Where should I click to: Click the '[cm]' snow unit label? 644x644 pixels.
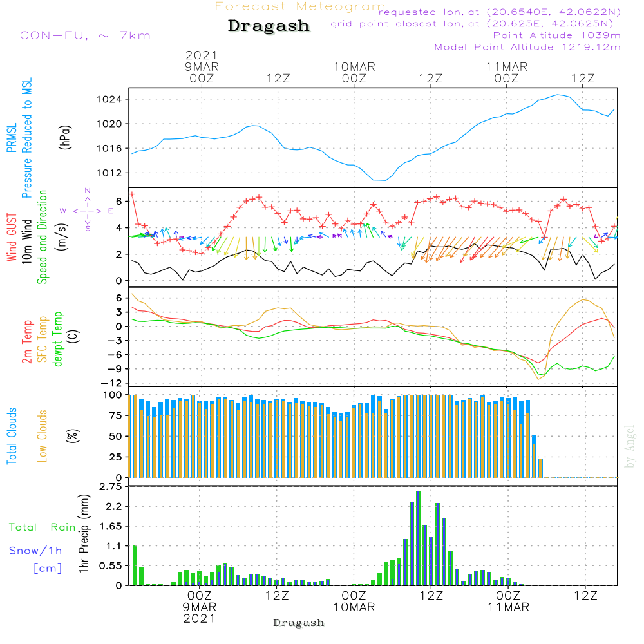[x=48, y=569]
